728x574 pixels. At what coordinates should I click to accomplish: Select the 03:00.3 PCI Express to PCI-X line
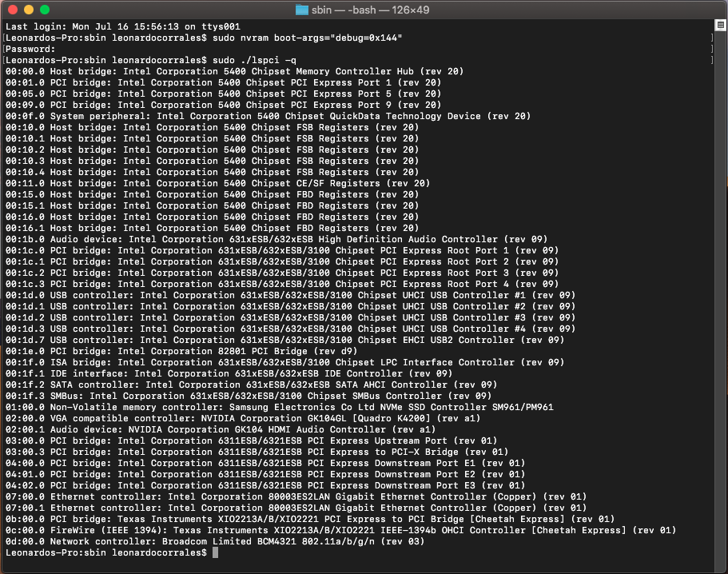click(257, 452)
